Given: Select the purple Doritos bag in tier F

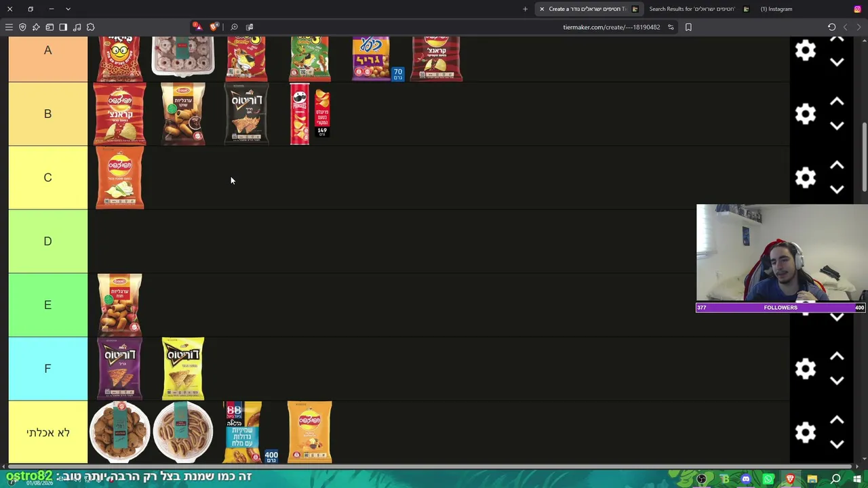Looking at the screenshot, I should point(119,369).
